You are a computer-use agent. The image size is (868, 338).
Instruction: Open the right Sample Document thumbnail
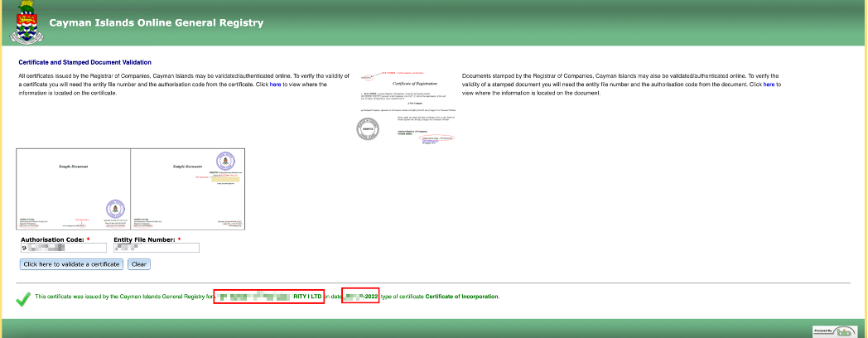187,190
